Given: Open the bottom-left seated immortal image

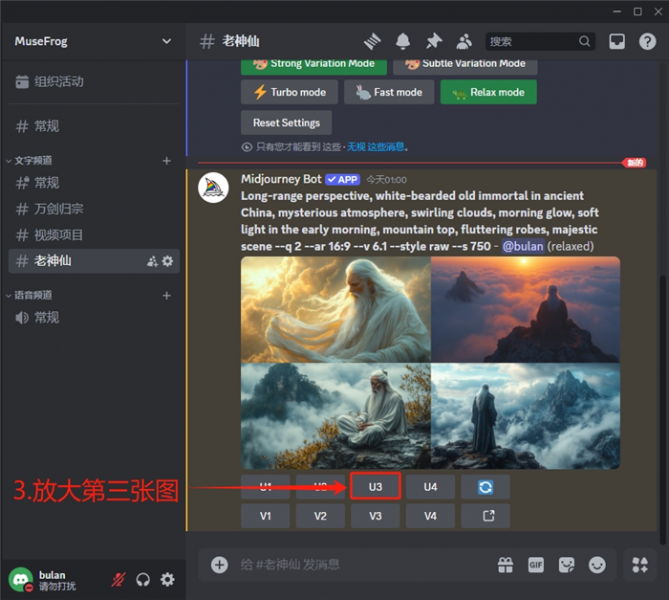Looking at the screenshot, I should pyautogui.click(x=336, y=416).
